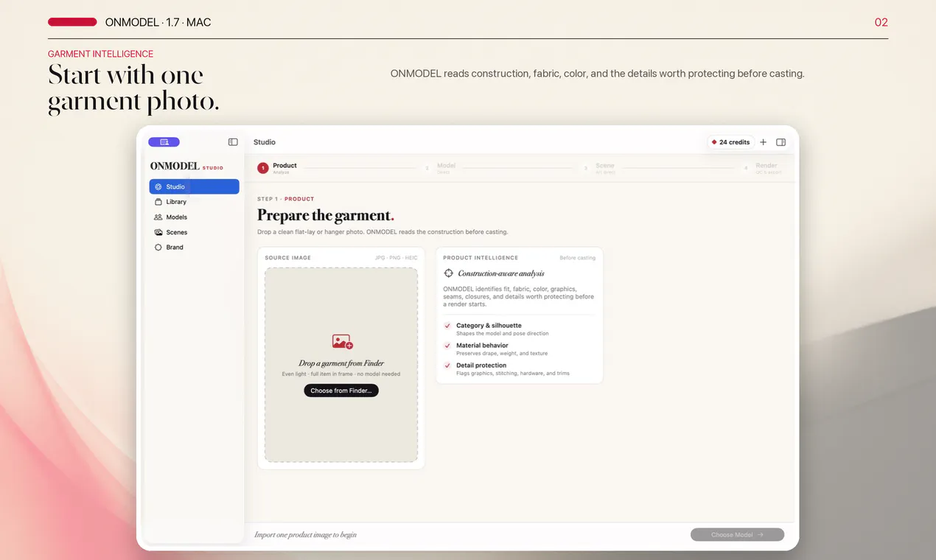
Task: Click the plus icon beside the credits
Action: [764, 142]
